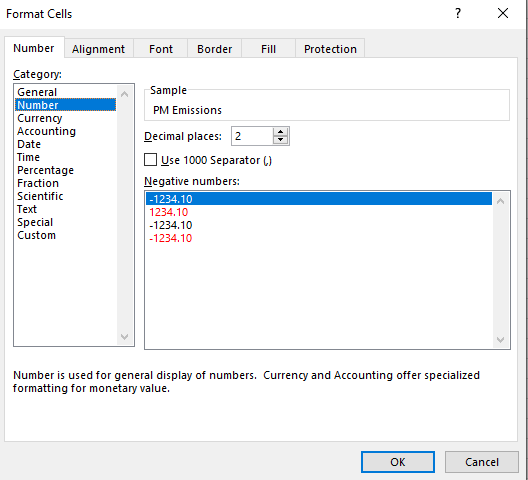Decrease decimal places with down spinner arrow
Screen dimensions: 528x480
pyautogui.click(x=280, y=140)
